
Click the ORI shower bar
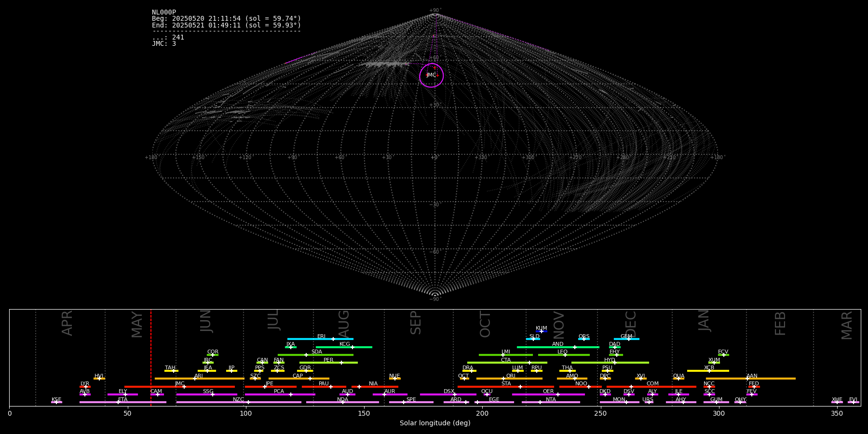509,379
